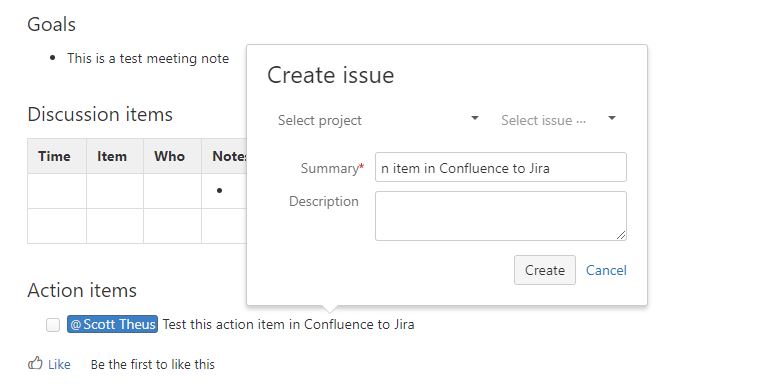Screen dimensions: 775x390
Task: Open the Select project dropdown
Action: pyautogui.click(x=378, y=120)
